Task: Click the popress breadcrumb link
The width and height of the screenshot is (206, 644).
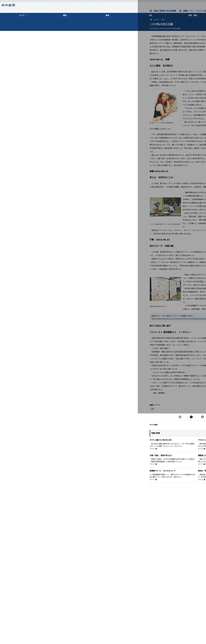Action: 157,20
